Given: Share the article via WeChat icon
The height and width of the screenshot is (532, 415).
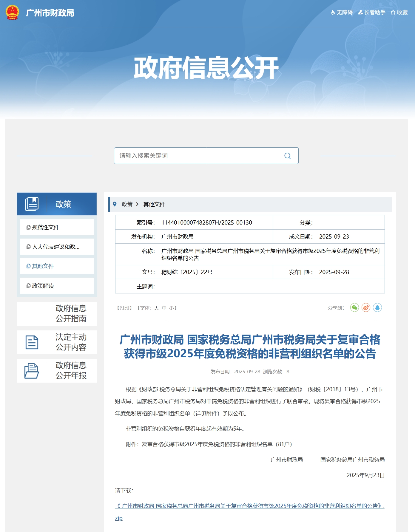Looking at the screenshot, I should [354, 307].
